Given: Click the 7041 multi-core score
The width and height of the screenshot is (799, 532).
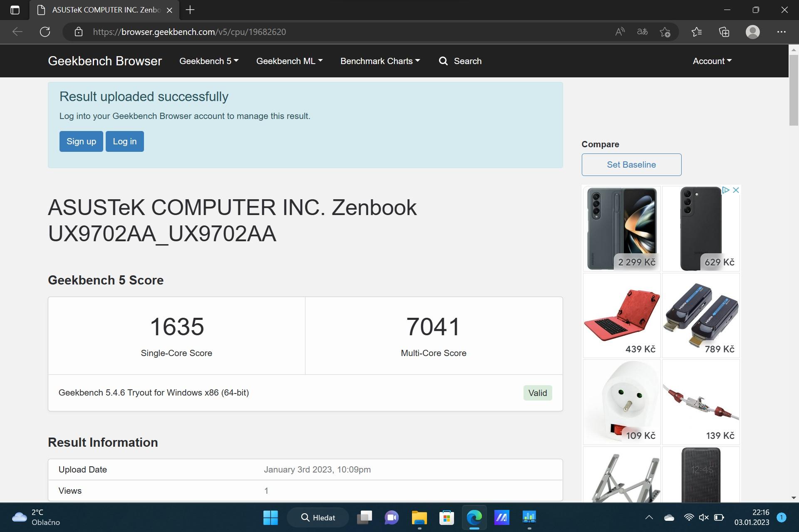Looking at the screenshot, I should pos(433,327).
